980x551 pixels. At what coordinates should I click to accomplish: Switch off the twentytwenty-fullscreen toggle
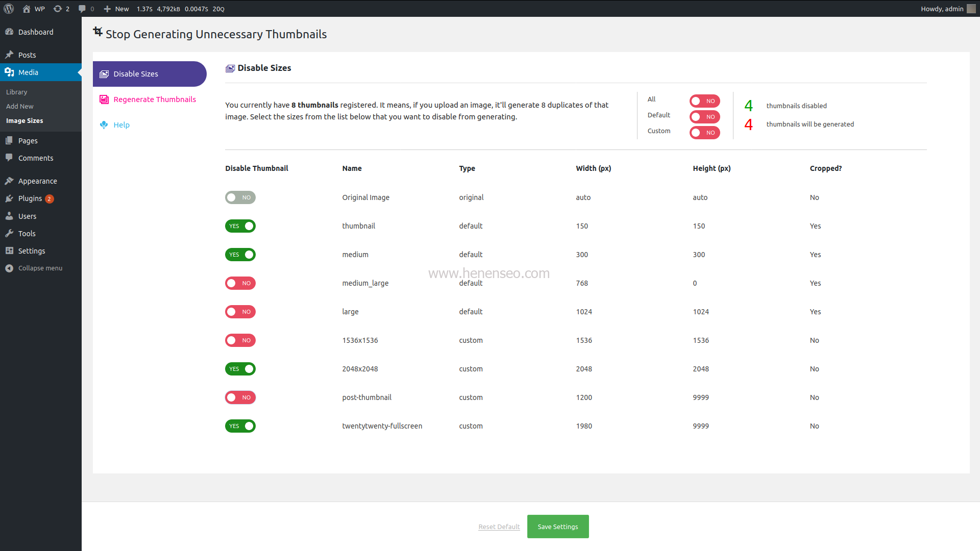240,426
